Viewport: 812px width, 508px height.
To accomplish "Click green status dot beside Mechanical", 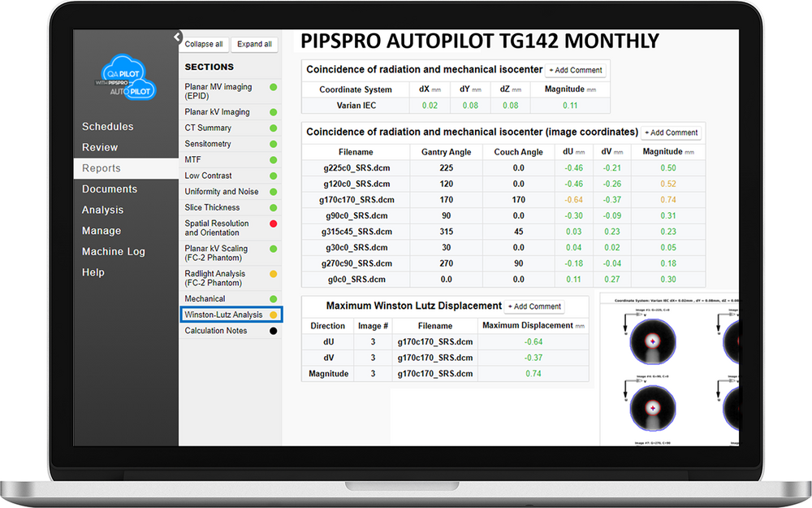I will (274, 299).
